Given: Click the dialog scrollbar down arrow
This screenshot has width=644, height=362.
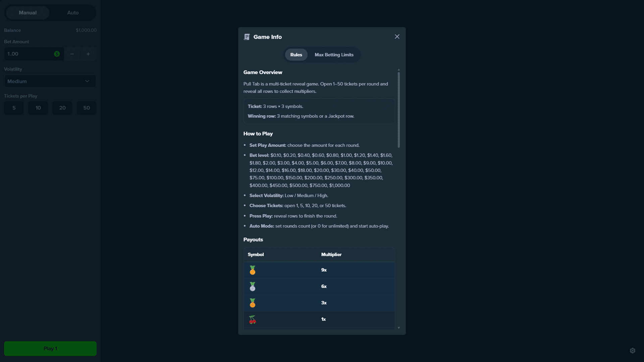Looking at the screenshot, I should pos(399,328).
